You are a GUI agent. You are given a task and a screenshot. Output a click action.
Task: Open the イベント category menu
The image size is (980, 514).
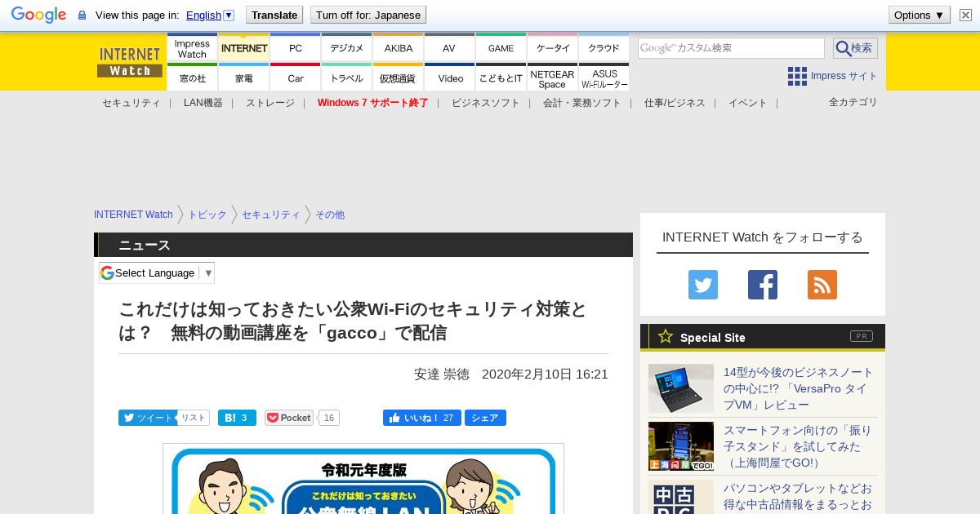748,103
